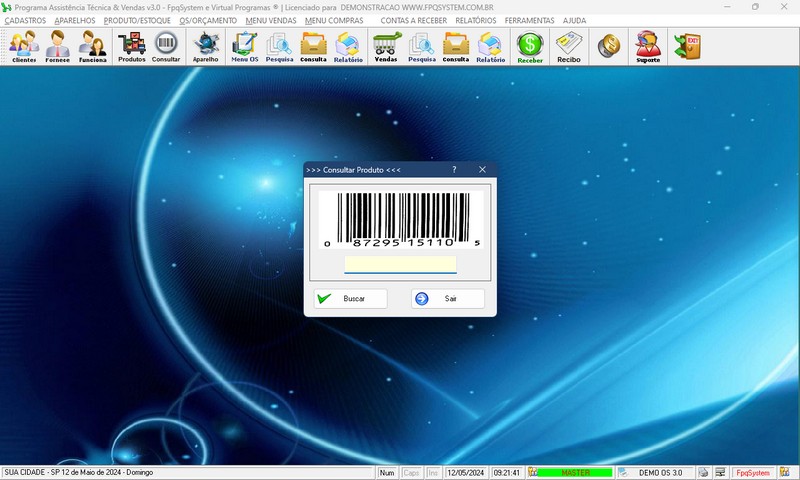Open the FERRAMENTAS menu
Screen dimensions: 800x480
click(x=529, y=20)
